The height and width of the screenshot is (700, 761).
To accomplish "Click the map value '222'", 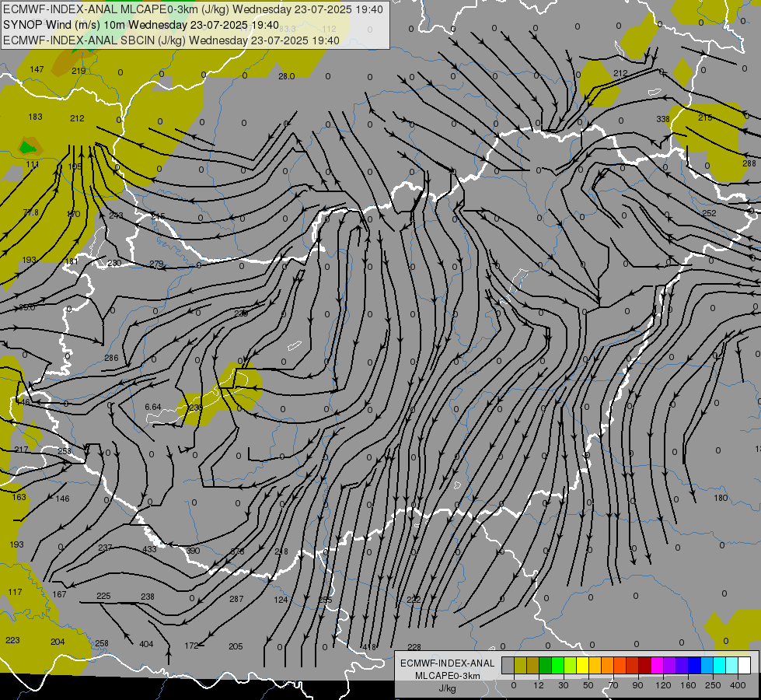I will [x=414, y=600].
